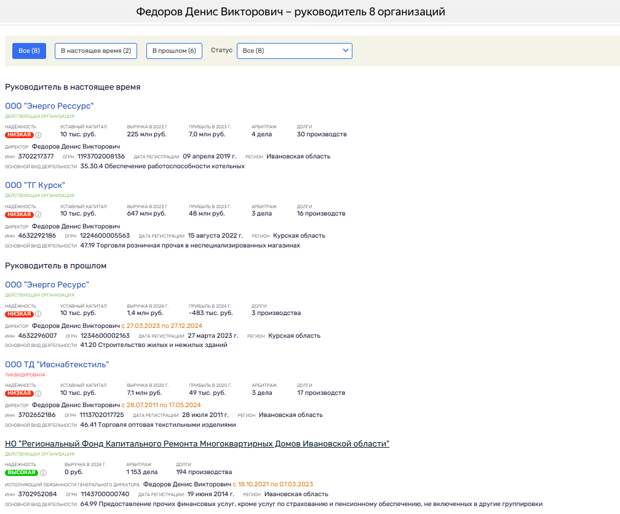Click the OGRN '1224600005563'

(x=105, y=236)
